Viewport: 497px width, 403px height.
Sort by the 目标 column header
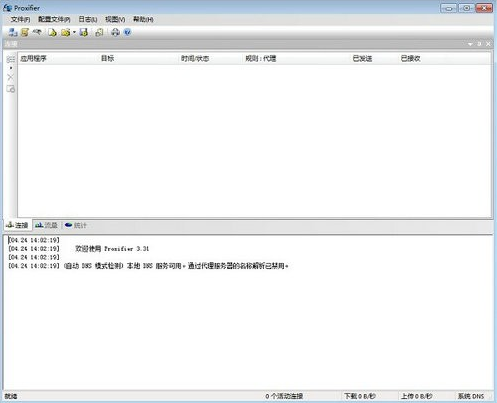(107, 59)
